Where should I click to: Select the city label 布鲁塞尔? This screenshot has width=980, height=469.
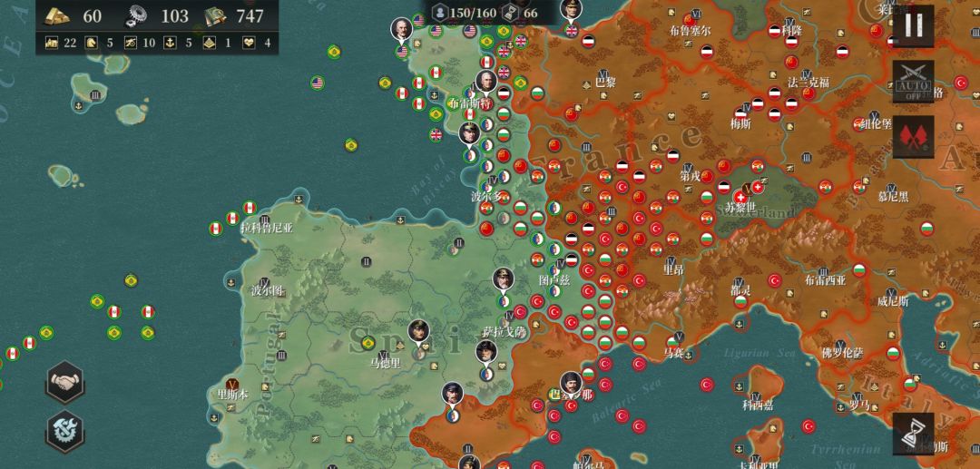coord(690,30)
